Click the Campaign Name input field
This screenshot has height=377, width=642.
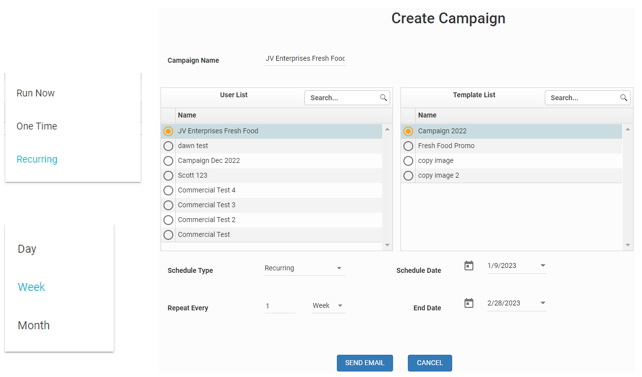(x=305, y=59)
